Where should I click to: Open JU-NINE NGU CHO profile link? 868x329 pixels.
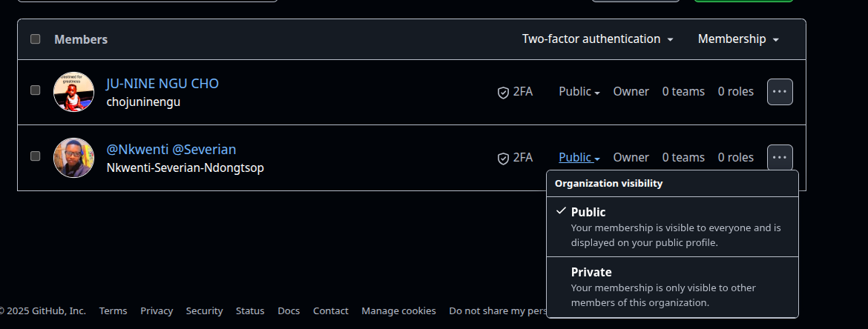click(x=162, y=84)
